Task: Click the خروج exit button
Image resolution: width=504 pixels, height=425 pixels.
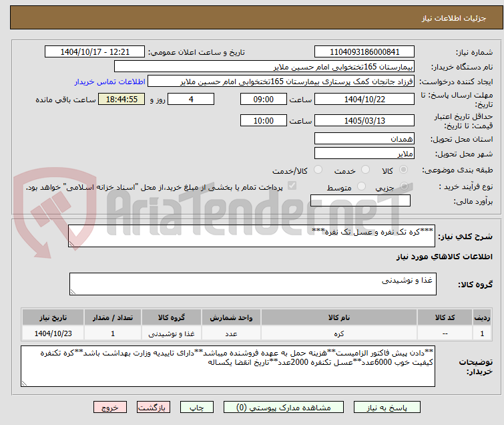Action: [x=110, y=408]
